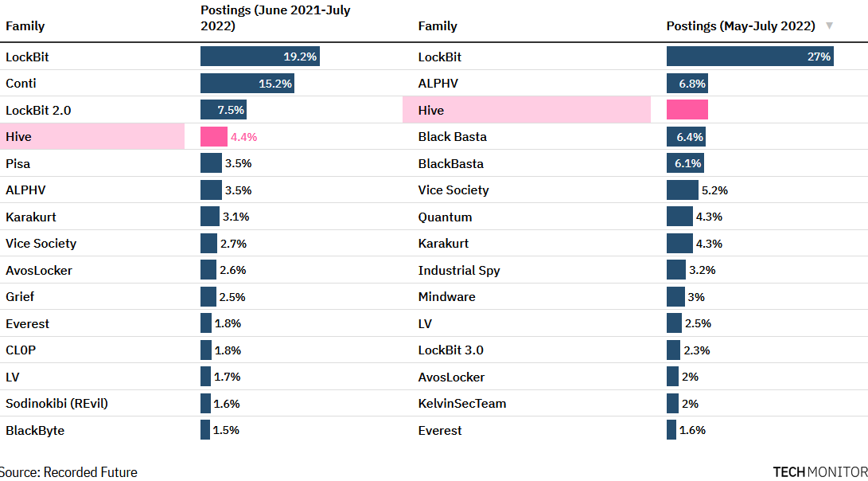Select the pink Hive 4.4% bar
Image resolution: width=868 pixels, height=481 pixels.
(213, 137)
